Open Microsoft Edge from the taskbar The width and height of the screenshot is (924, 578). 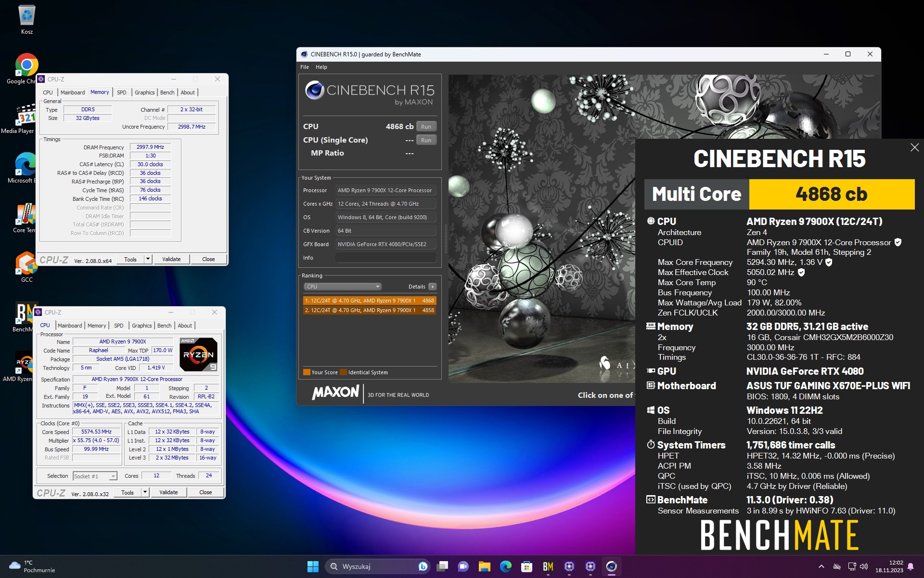(505, 566)
